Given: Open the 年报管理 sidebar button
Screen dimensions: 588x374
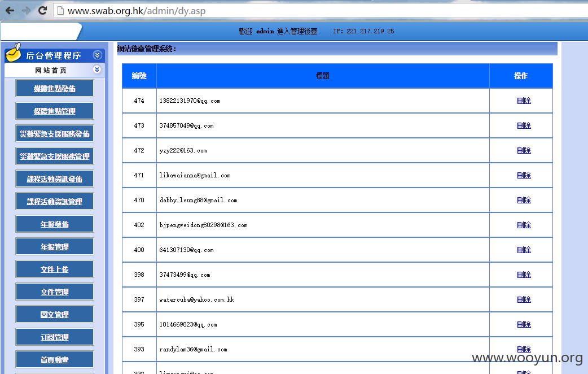Looking at the screenshot, I should [x=55, y=247].
